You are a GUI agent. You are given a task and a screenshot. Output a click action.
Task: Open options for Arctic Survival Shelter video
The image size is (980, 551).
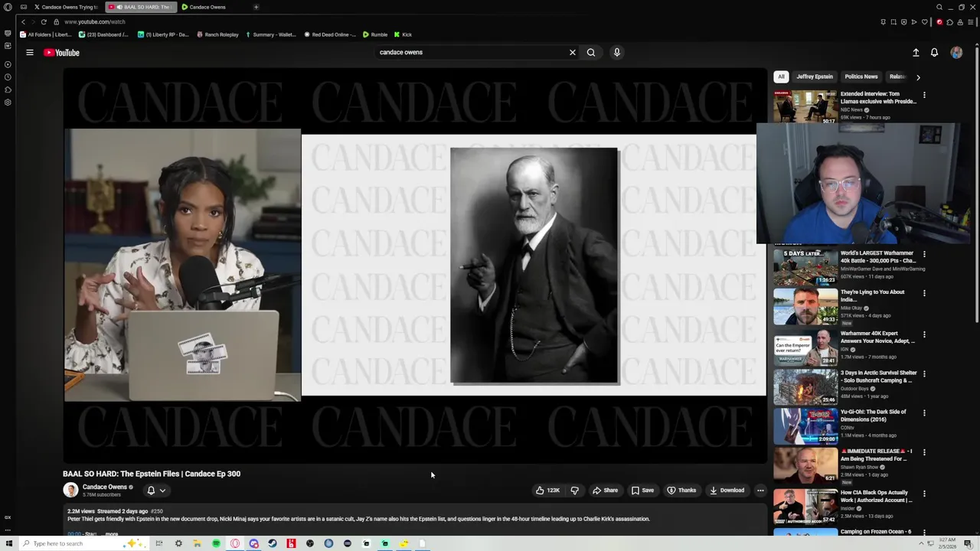924,374
